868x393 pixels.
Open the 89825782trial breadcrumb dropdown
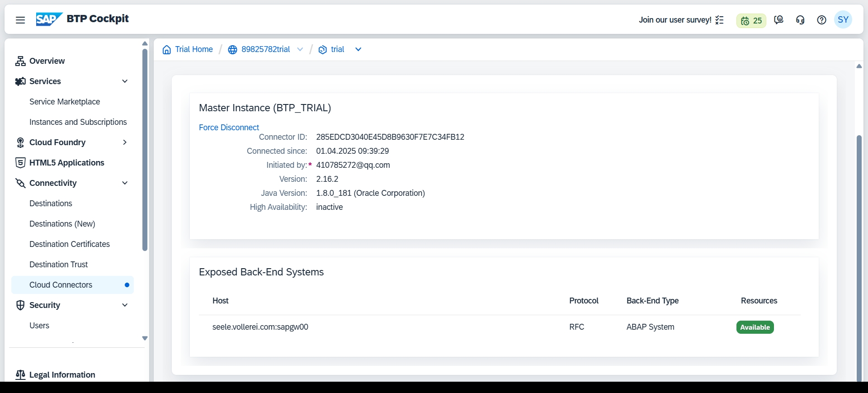(x=300, y=50)
